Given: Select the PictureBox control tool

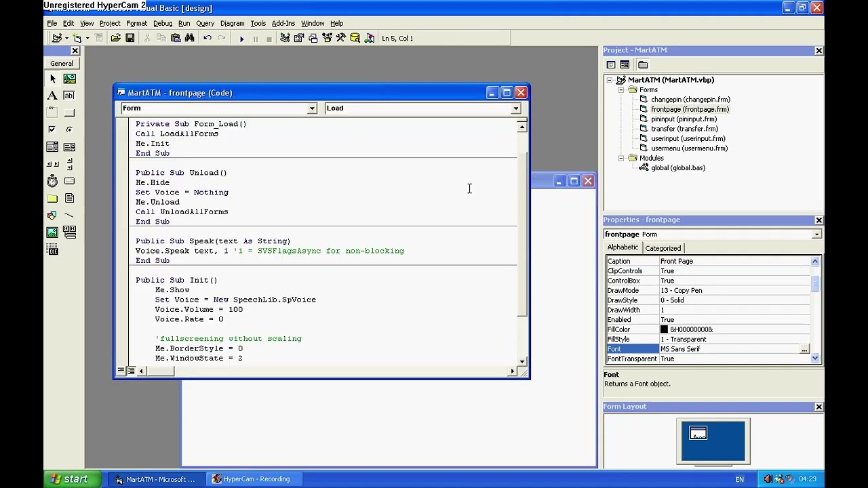Looking at the screenshot, I should 69,79.
